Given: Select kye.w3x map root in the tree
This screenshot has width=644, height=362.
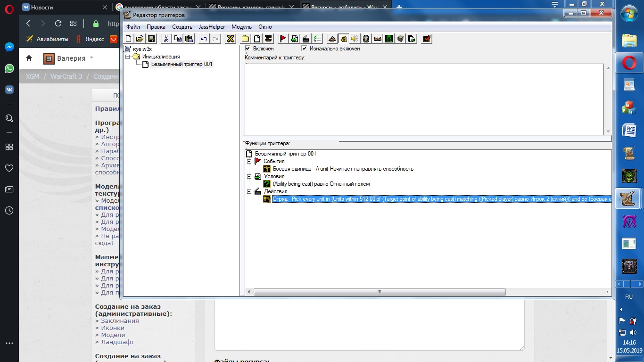Looking at the screenshot, I should (x=142, y=49).
